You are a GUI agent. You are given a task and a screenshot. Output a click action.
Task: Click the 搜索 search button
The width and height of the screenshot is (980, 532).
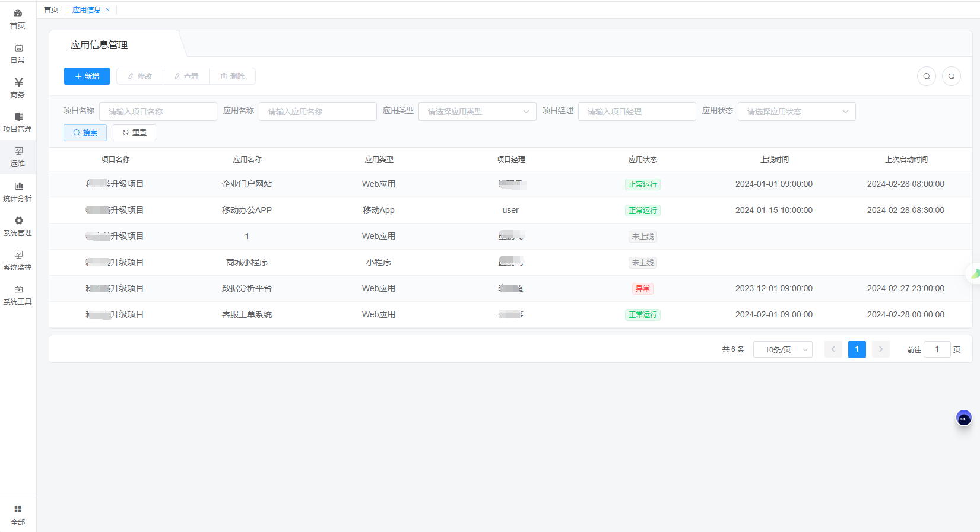click(x=85, y=133)
